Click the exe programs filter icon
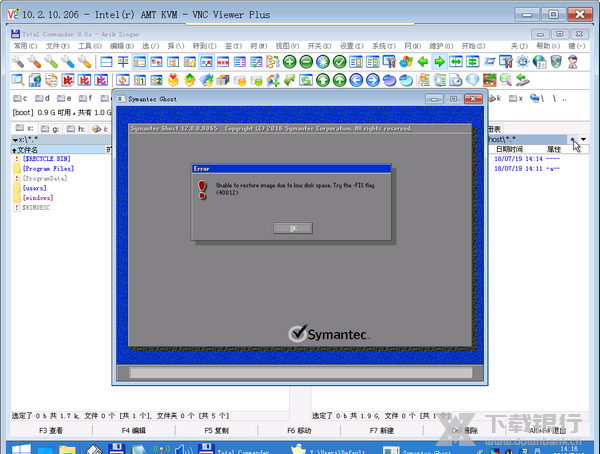This screenshot has width=600, height=454. coord(223,62)
